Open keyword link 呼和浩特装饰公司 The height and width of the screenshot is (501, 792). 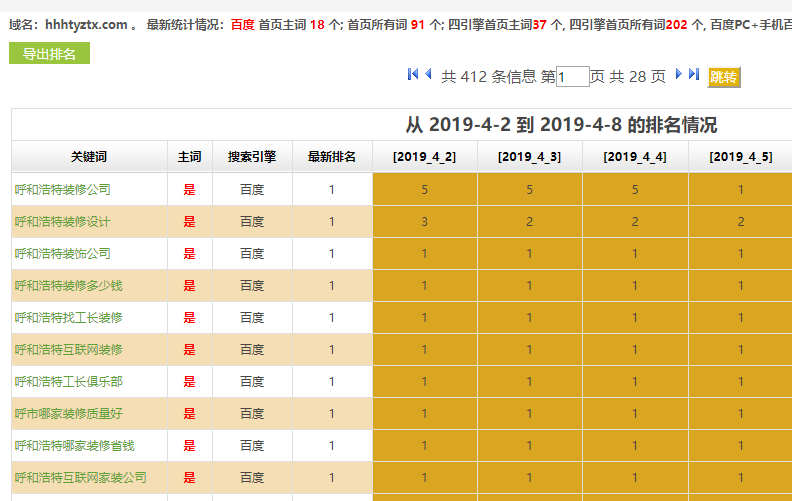[62, 253]
